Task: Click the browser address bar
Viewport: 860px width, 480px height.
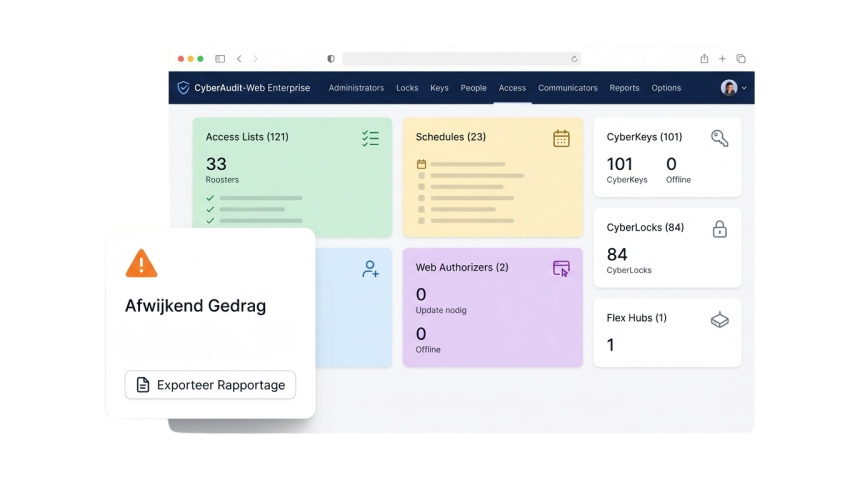Action: pyautogui.click(x=460, y=59)
